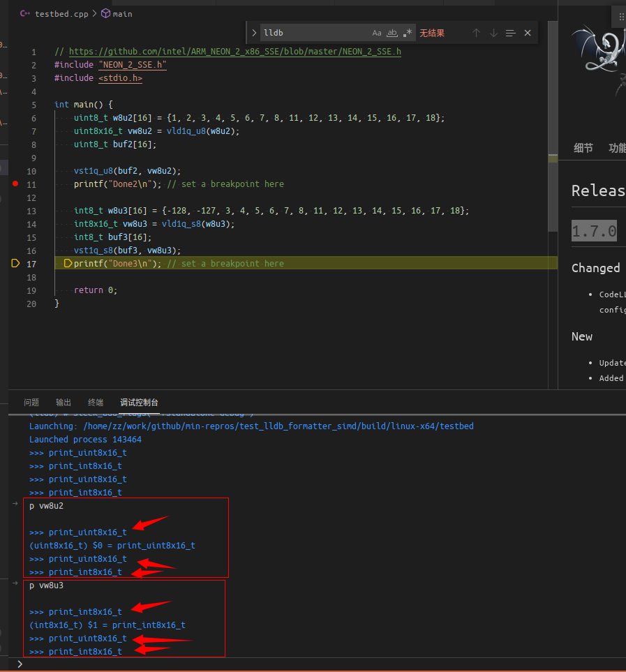The image size is (626, 672).
Task: Click the vst1q_u8(buf2, vw8u2) line
Action: point(127,171)
